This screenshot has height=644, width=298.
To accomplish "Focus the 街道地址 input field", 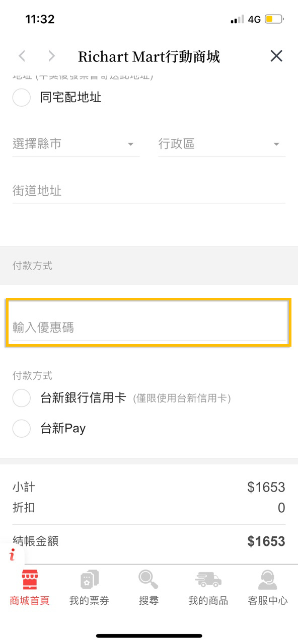I will click(x=149, y=191).
